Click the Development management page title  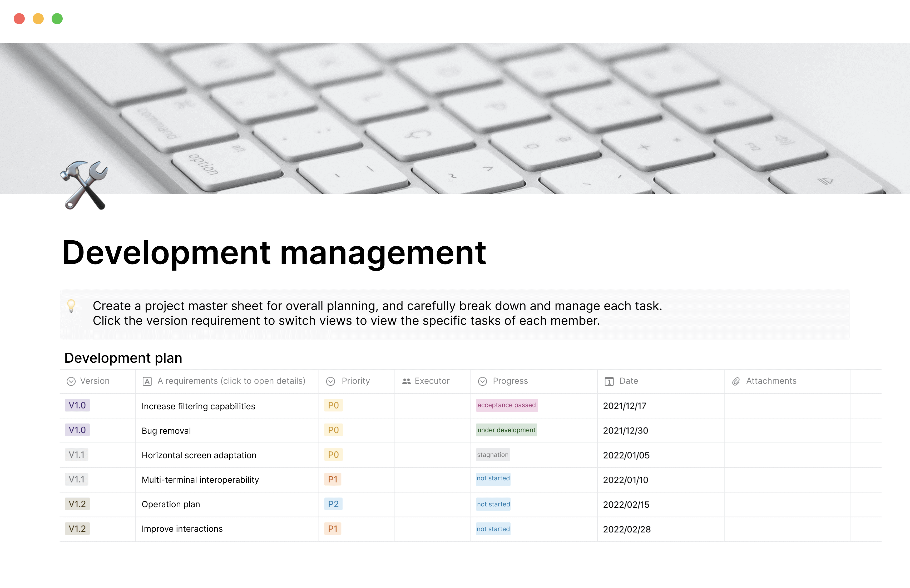(274, 252)
